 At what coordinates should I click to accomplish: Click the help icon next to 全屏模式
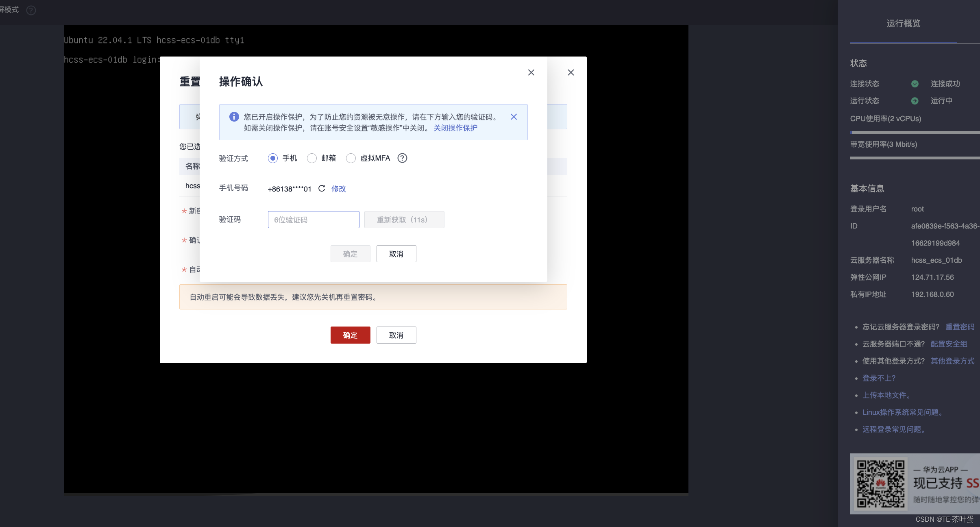[x=30, y=10]
